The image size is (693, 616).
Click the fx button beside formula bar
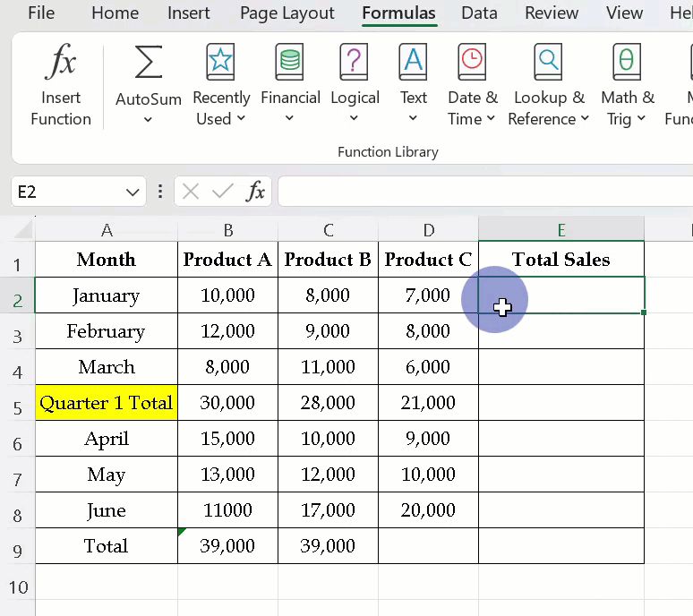(255, 192)
